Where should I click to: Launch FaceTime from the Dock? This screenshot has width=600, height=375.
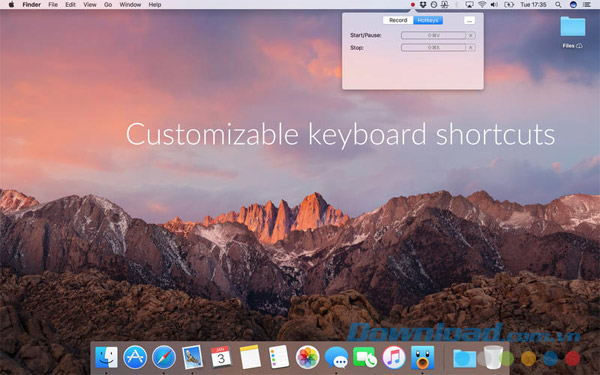365,357
